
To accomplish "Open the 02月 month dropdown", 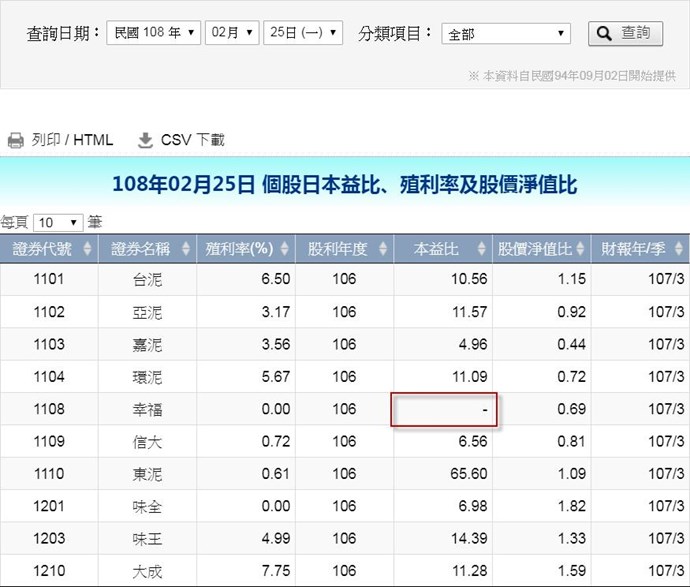I will 232,33.
